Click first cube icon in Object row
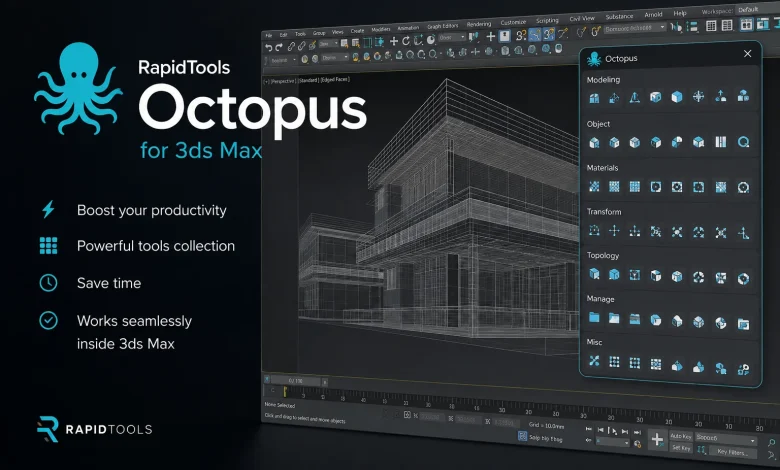Screen dimensions: 780x470 tap(594, 143)
